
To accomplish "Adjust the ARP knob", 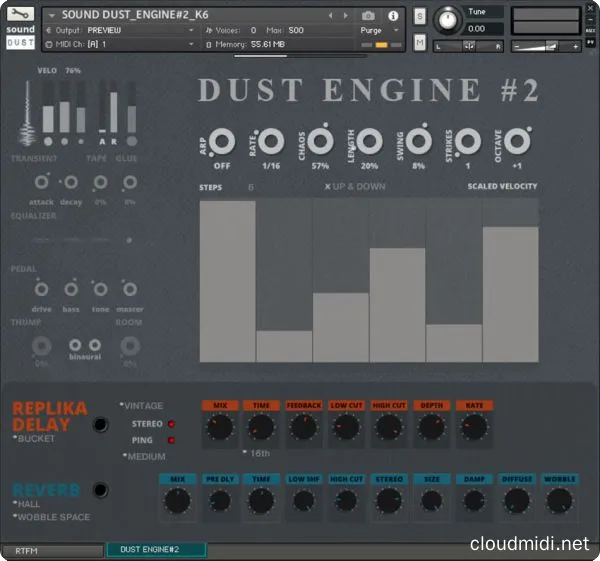I will click(222, 141).
